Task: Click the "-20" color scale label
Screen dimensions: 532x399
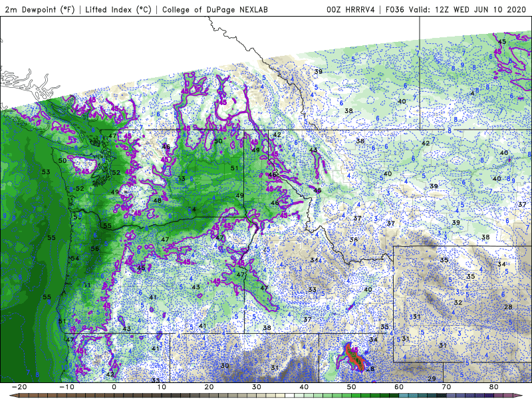Action: (x=19, y=387)
